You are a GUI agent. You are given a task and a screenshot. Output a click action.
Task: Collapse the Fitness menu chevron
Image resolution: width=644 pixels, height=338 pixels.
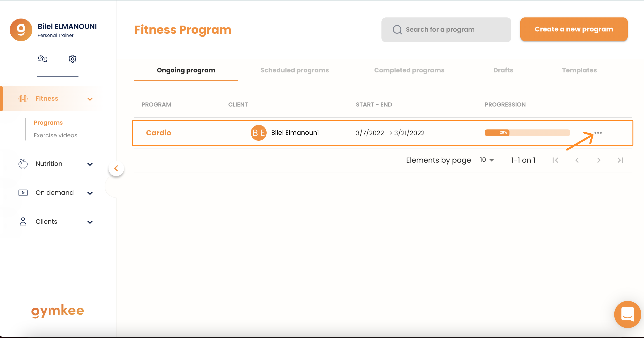point(90,99)
